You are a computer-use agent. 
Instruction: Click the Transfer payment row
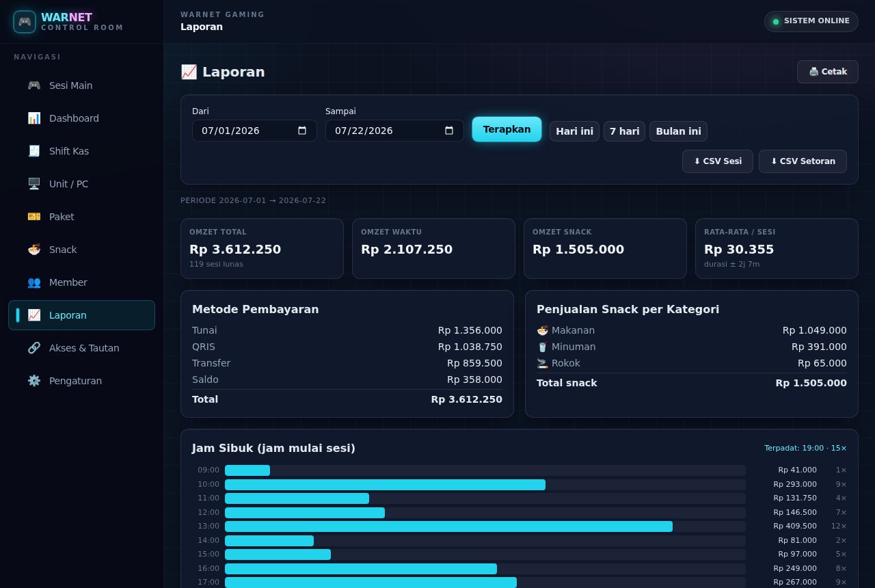click(347, 363)
